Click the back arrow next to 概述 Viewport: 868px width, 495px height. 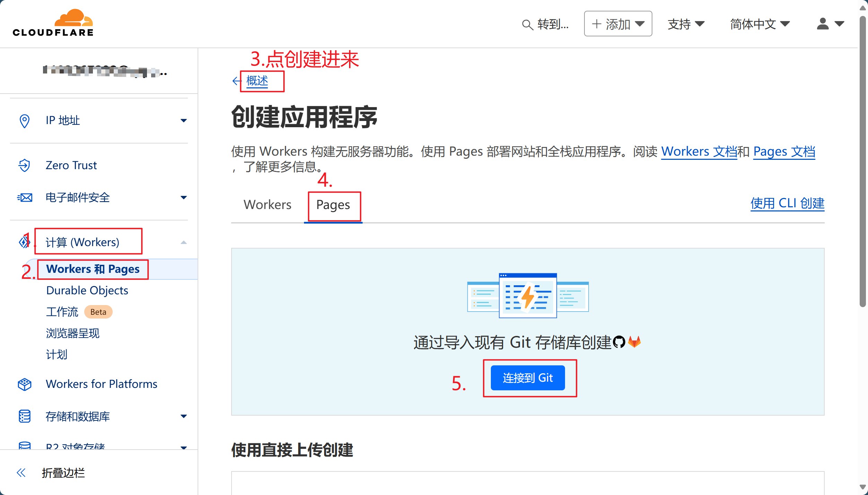(x=236, y=81)
